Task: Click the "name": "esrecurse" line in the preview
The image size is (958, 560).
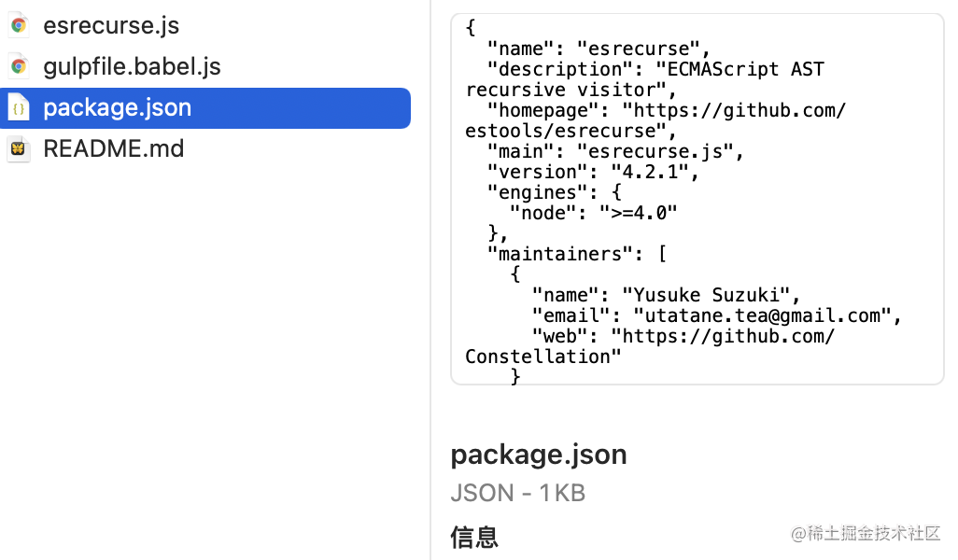Action: 599,49
